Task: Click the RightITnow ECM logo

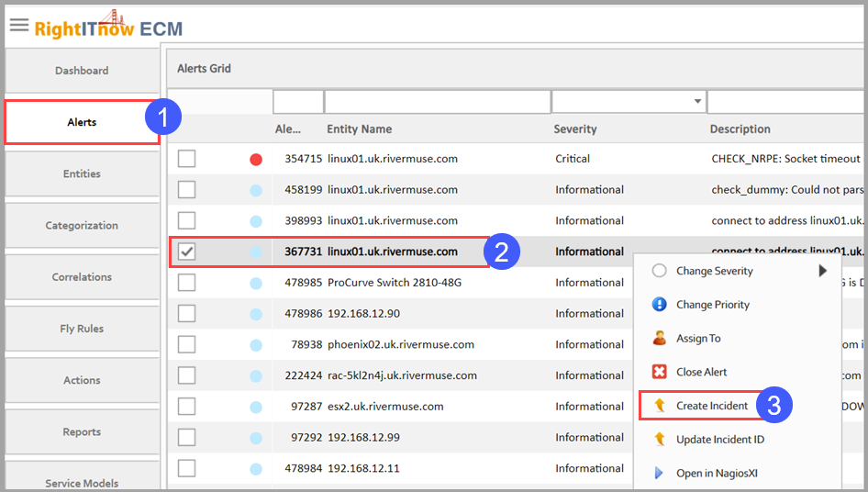Action: pos(108,25)
